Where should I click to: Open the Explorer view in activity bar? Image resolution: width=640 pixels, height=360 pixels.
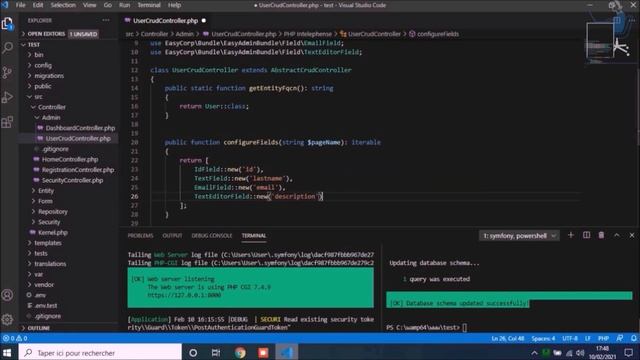[x=7, y=24]
